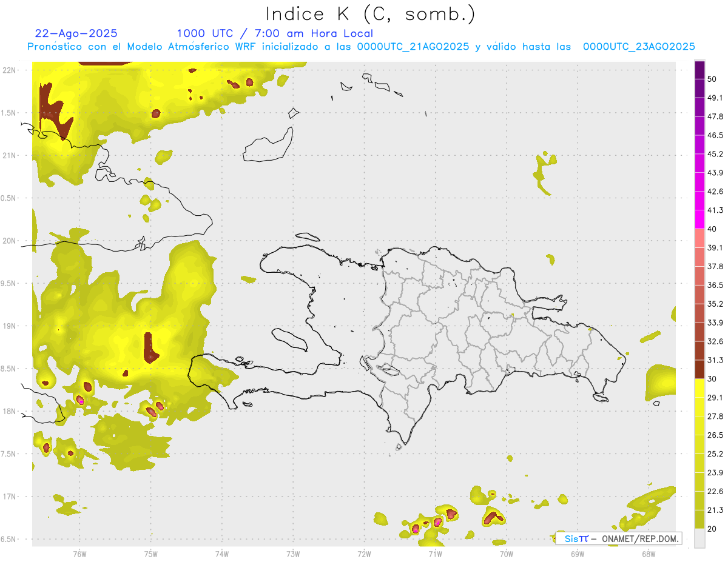Viewport: 728px width, 562px height.
Task: Select the colorbar value "30"
Action: pos(713,379)
